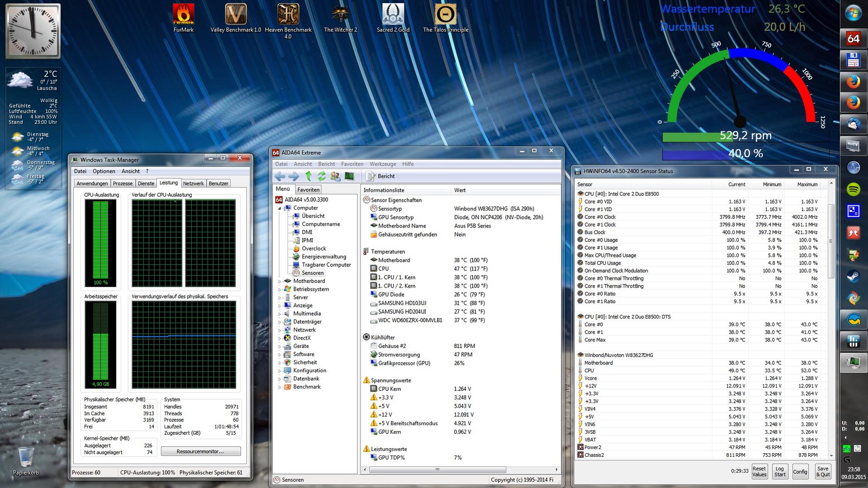Open the Dienste tab in Task Manager
The image size is (868, 488).
pos(146,184)
